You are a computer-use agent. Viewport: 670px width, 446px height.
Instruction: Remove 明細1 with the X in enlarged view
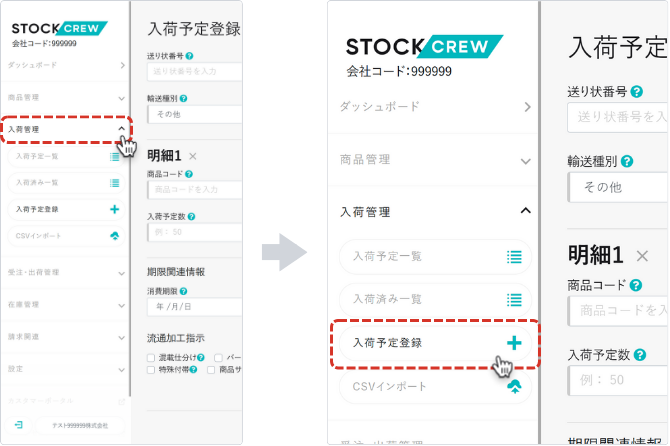tap(643, 256)
